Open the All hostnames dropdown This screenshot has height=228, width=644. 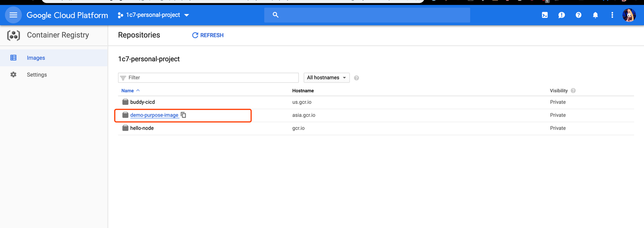coord(326,78)
